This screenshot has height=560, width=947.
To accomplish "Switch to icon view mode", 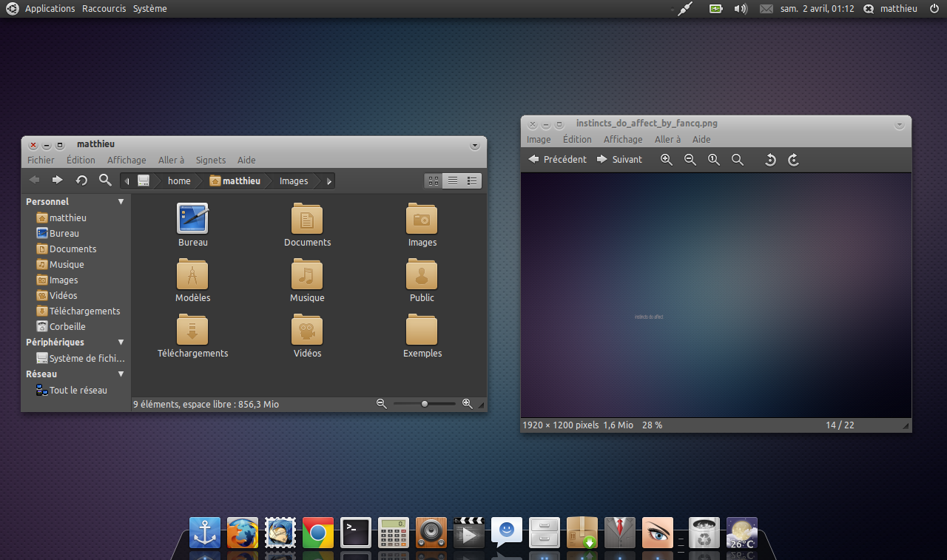I will [x=434, y=181].
